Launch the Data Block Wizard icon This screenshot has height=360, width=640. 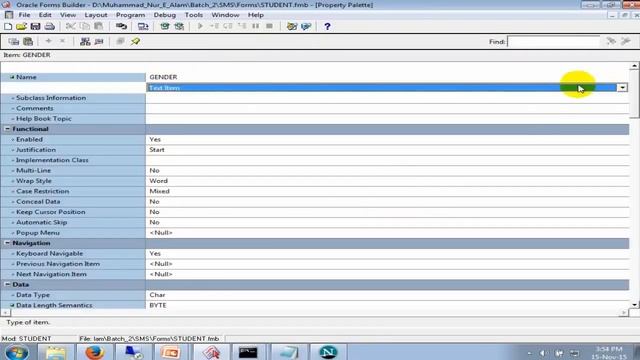click(x=291, y=27)
